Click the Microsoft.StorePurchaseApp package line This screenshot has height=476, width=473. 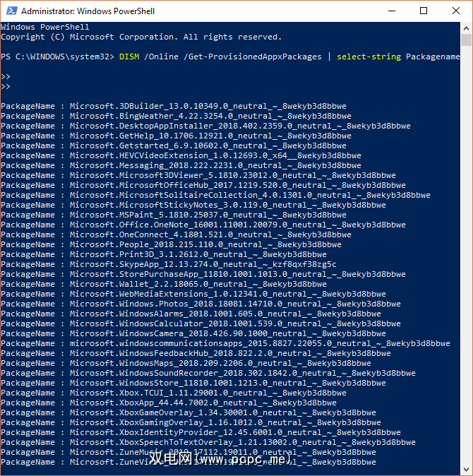(x=203, y=274)
